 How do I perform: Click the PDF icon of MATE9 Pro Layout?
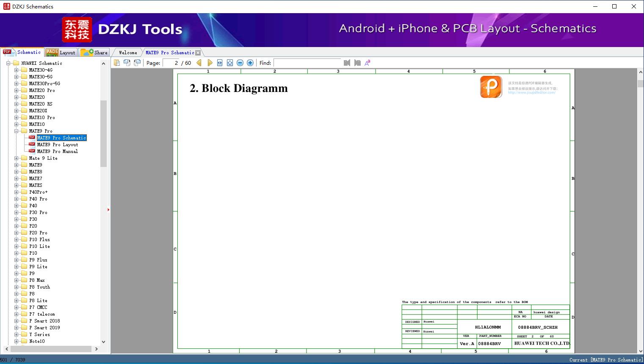[32, 144]
